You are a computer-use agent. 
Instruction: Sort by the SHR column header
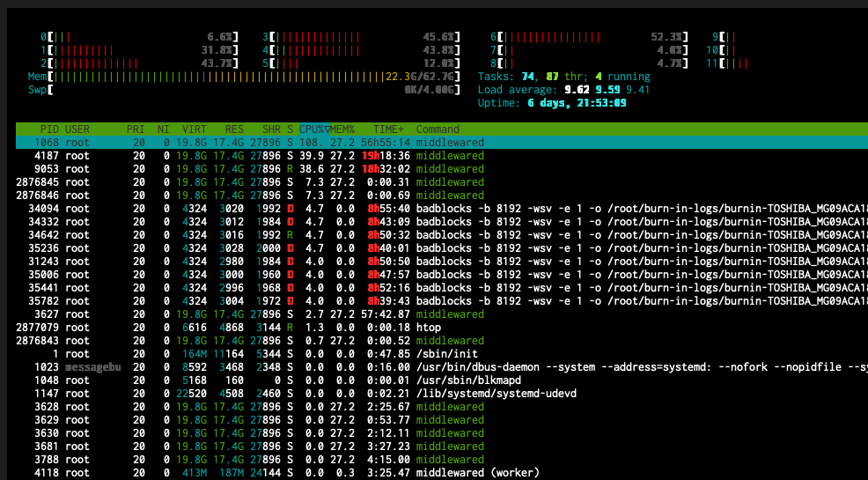click(x=271, y=129)
